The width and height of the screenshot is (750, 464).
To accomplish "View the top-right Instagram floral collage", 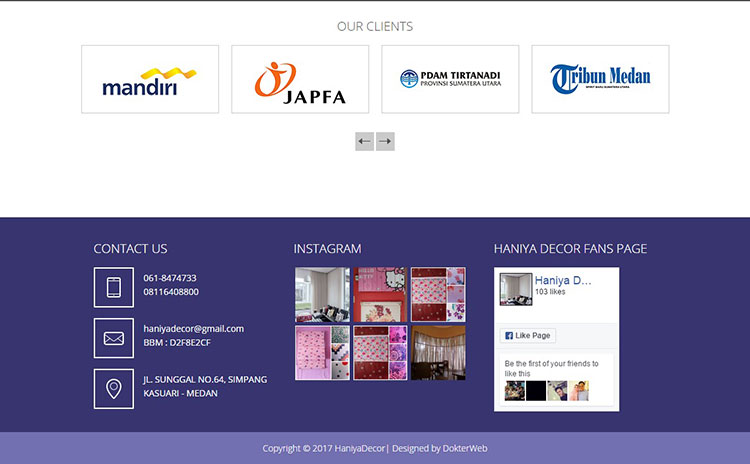I will point(438,294).
